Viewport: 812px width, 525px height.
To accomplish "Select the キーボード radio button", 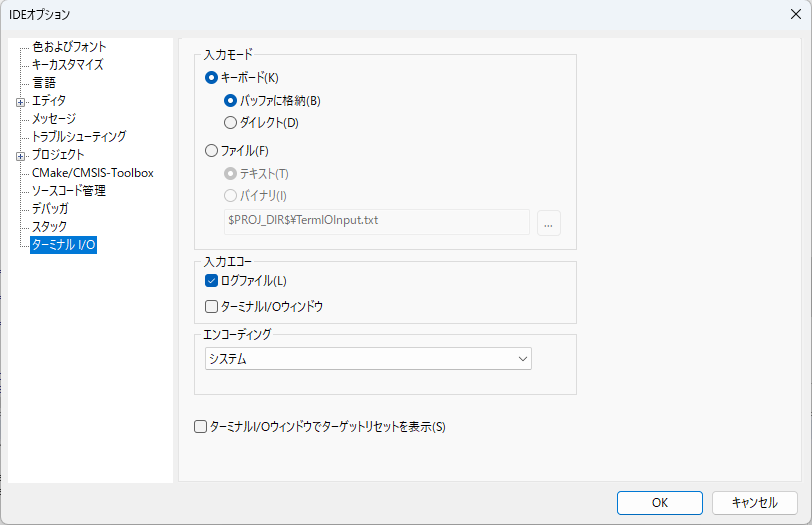I will pos(211,77).
